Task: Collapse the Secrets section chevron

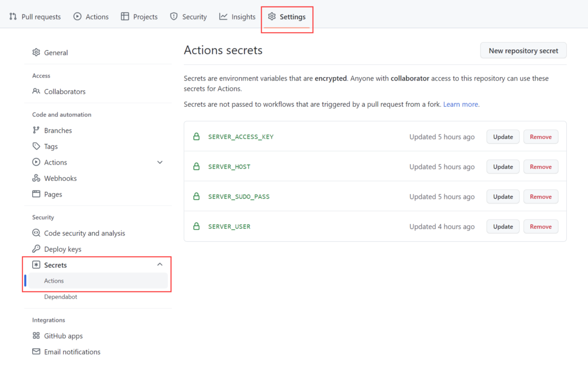Action: tap(160, 265)
